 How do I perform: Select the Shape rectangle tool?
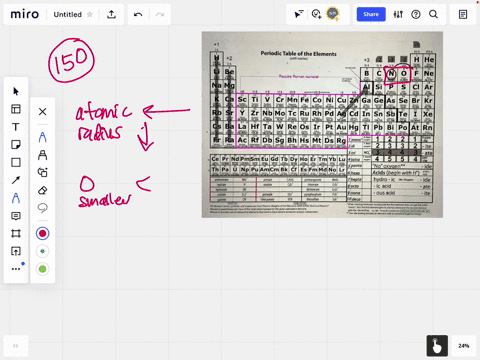tap(16, 162)
